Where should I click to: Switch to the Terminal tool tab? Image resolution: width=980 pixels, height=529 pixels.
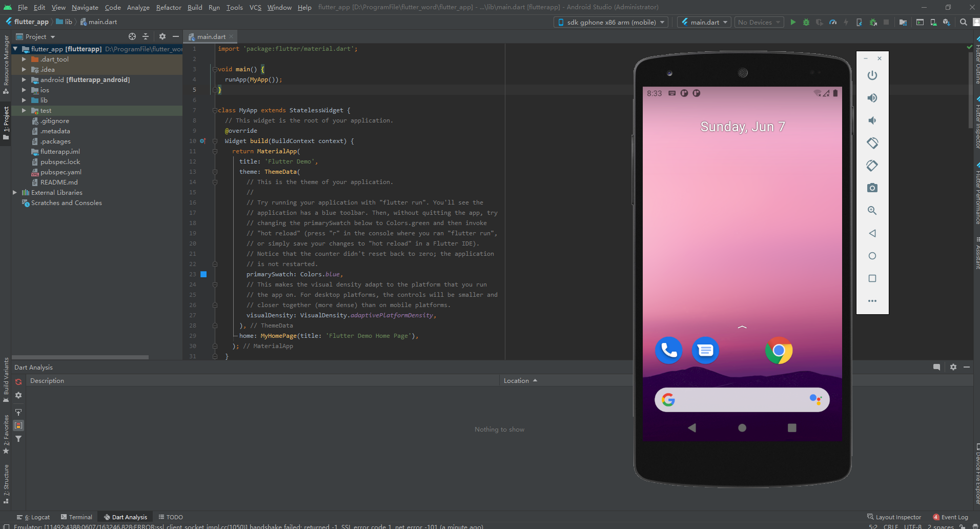coord(76,517)
